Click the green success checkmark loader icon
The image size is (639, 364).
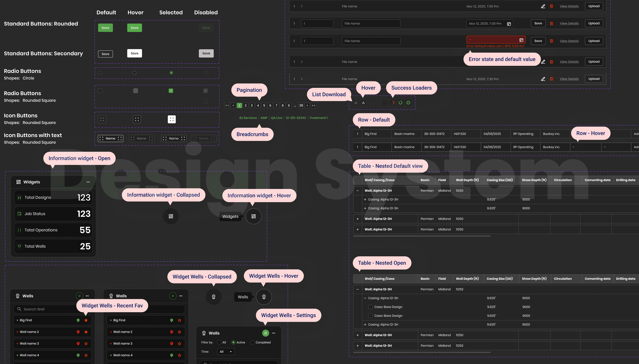[408, 103]
